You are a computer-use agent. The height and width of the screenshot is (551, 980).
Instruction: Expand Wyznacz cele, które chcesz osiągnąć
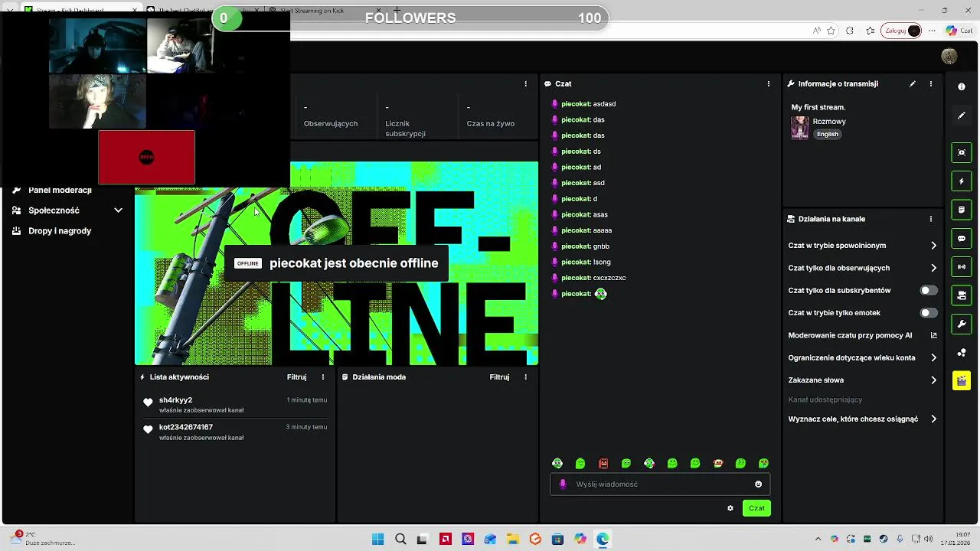click(862, 419)
